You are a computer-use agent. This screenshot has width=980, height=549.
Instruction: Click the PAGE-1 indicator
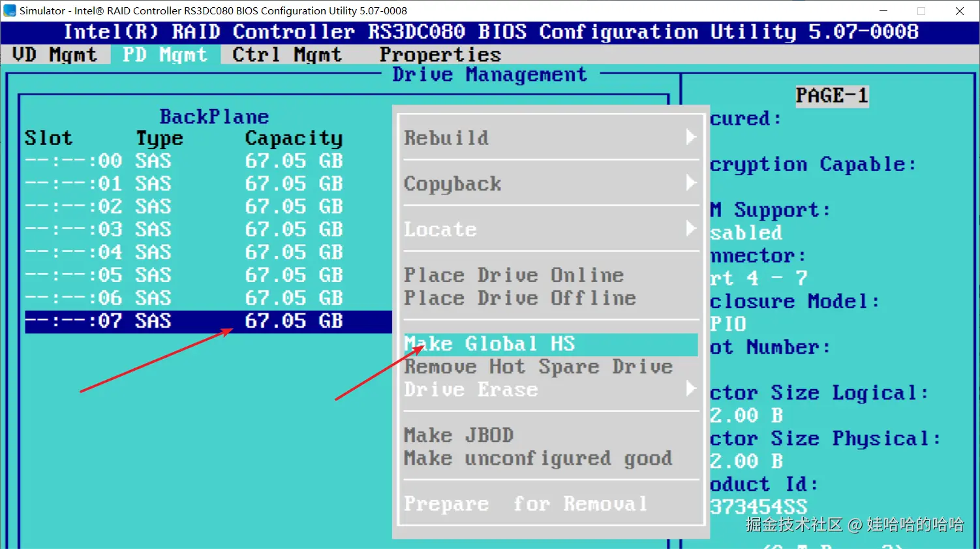[x=832, y=96]
